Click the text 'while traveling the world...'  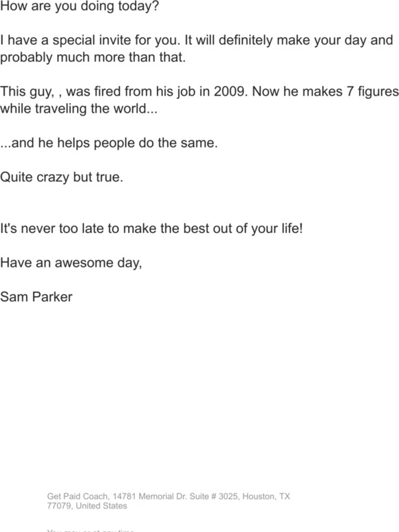click(x=79, y=109)
